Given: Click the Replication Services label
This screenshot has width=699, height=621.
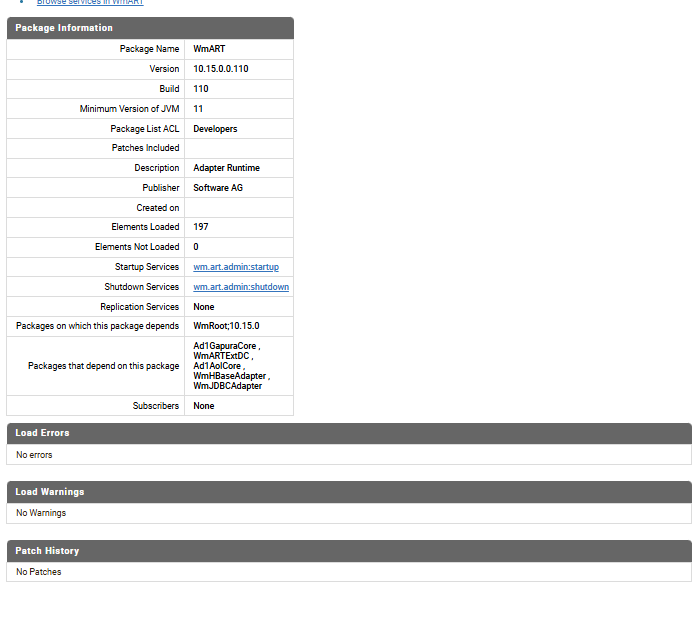Looking at the screenshot, I should (x=140, y=307).
